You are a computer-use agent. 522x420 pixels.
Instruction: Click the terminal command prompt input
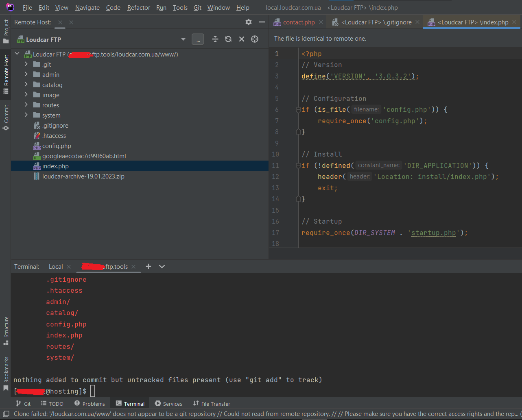click(93, 391)
